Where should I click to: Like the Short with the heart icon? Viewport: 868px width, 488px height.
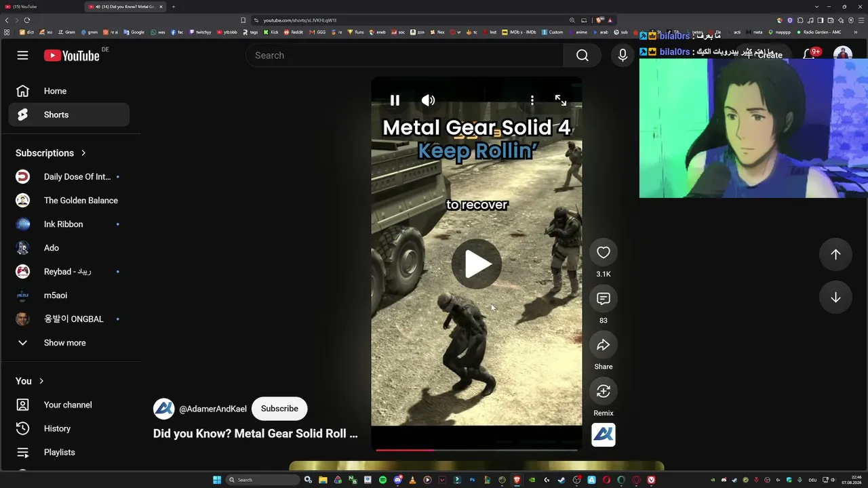tap(603, 253)
